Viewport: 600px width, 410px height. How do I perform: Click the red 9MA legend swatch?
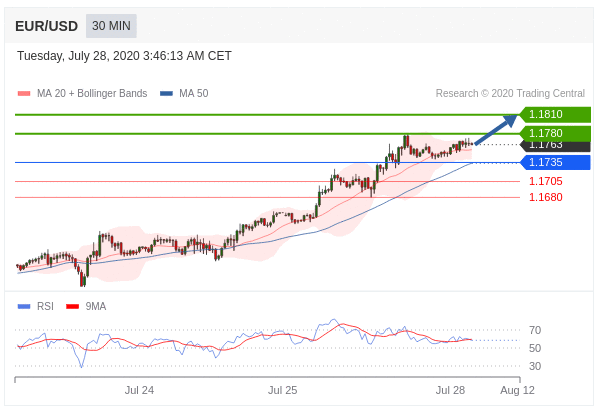click(x=72, y=306)
